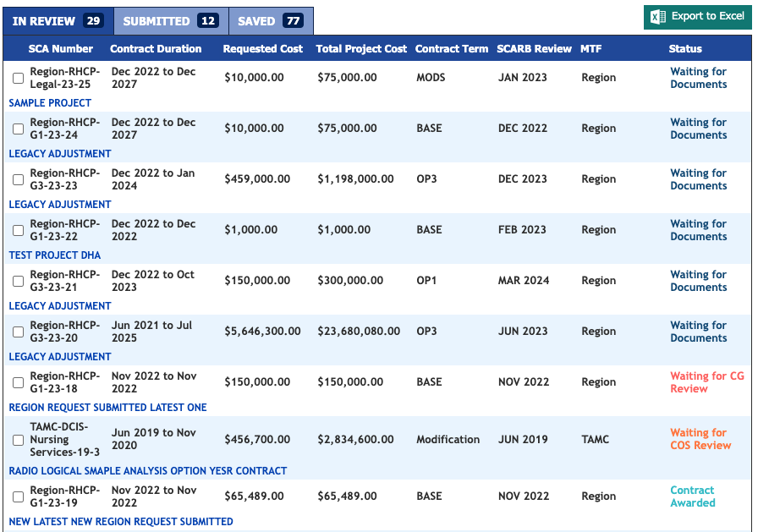Tick the Region-RHCP-G1-23-24 row checkbox

pyautogui.click(x=18, y=129)
